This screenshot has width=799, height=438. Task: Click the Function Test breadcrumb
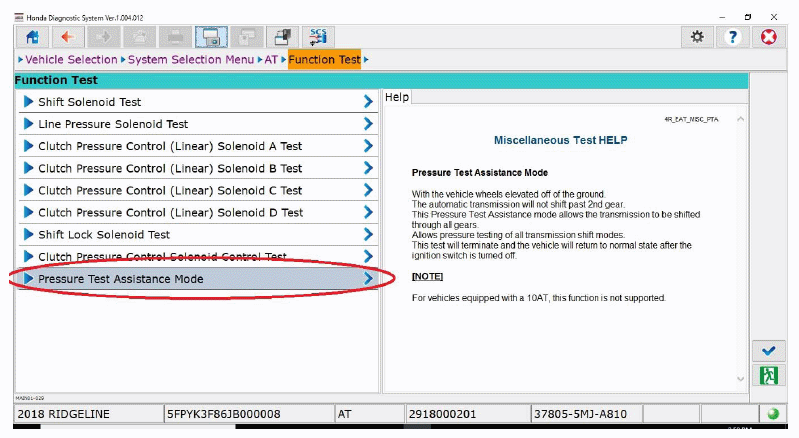(325, 60)
